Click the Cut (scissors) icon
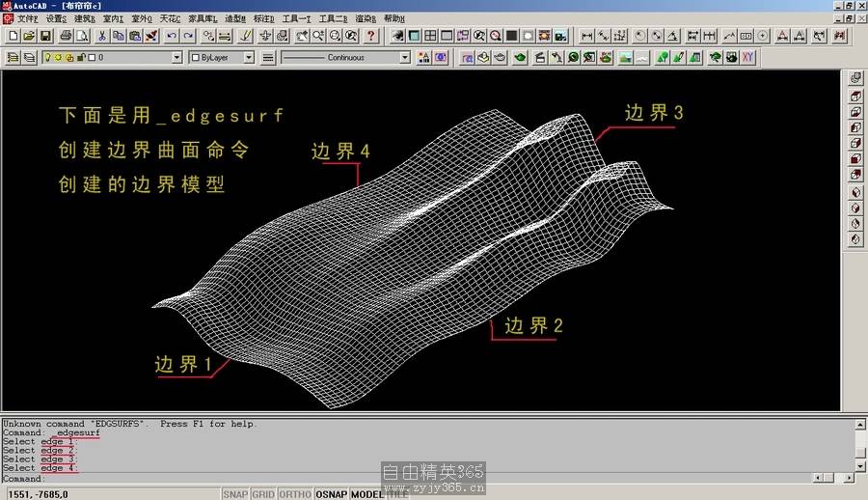The width and height of the screenshot is (868, 500). 101,36
